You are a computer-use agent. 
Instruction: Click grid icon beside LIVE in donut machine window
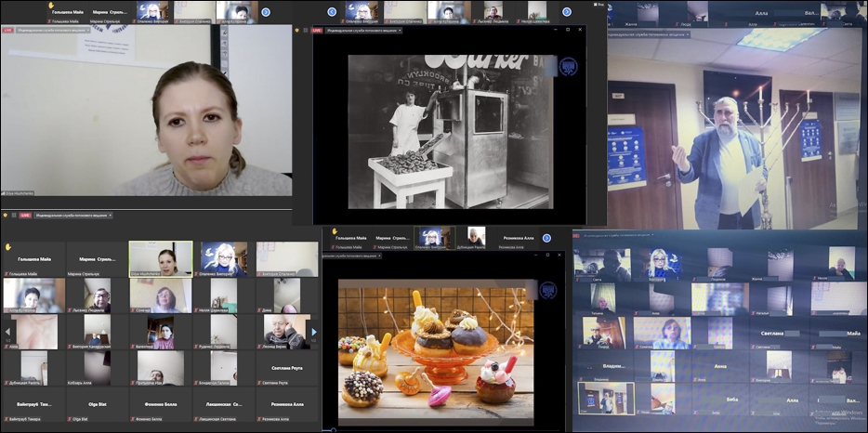(x=306, y=31)
